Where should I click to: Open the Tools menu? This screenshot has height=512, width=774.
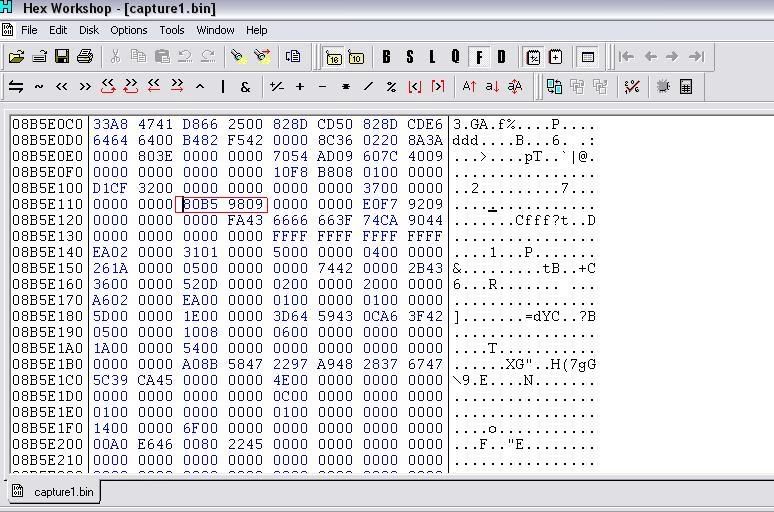pyautogui.click(x=172, y=30)
